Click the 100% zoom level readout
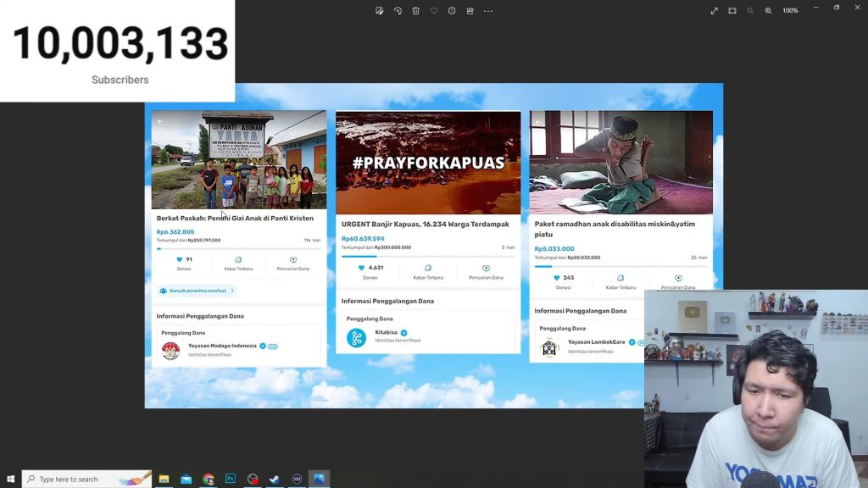 pyautogui.click(x=790, y=11)
